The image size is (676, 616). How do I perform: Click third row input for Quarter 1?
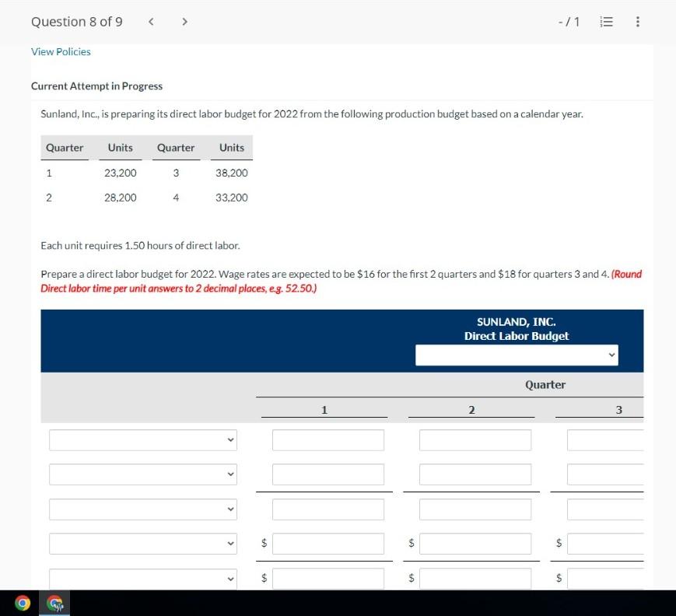pos(328,509)
